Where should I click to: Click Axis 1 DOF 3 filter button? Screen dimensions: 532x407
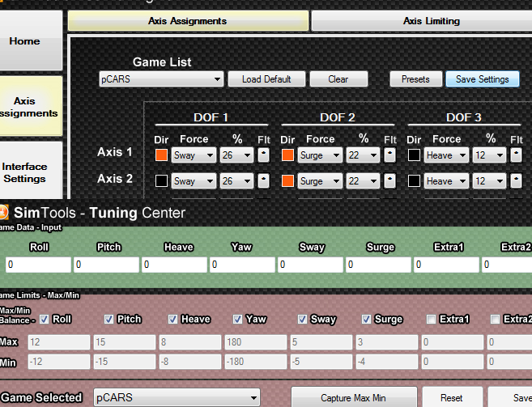coord(516,155)
